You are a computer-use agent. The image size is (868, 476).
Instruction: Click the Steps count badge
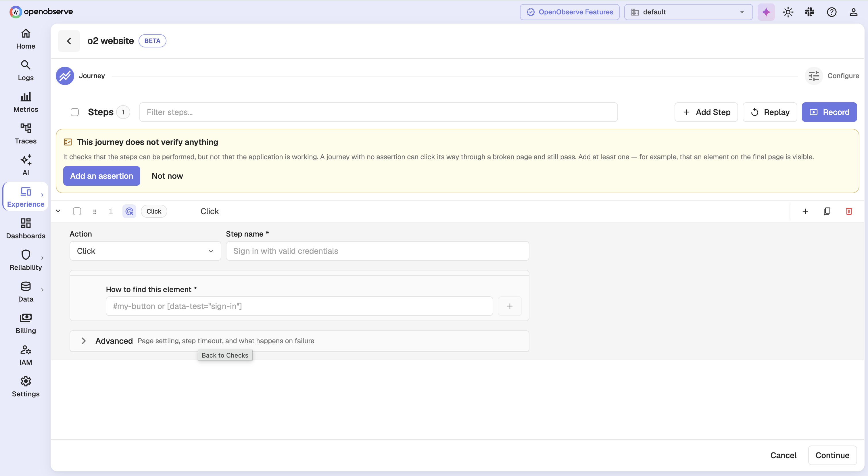123,112
